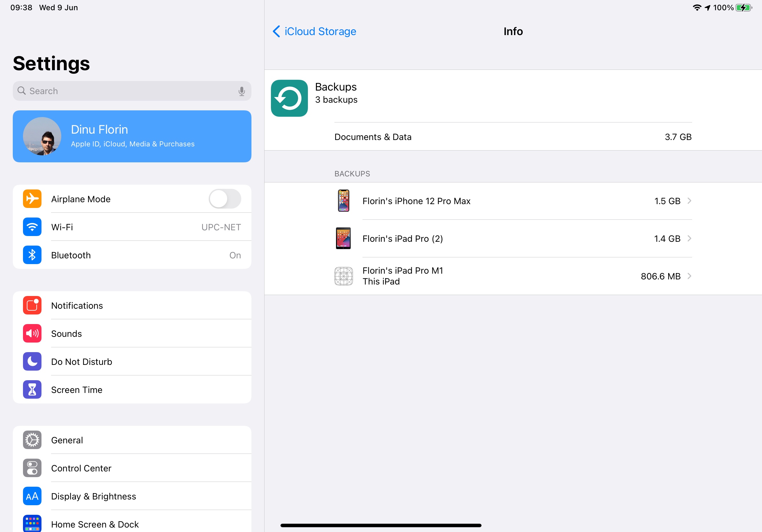Viewport: 762px width, 532px height.
Task: Tap the Sounds speaker icon
Action: (32, 333)
